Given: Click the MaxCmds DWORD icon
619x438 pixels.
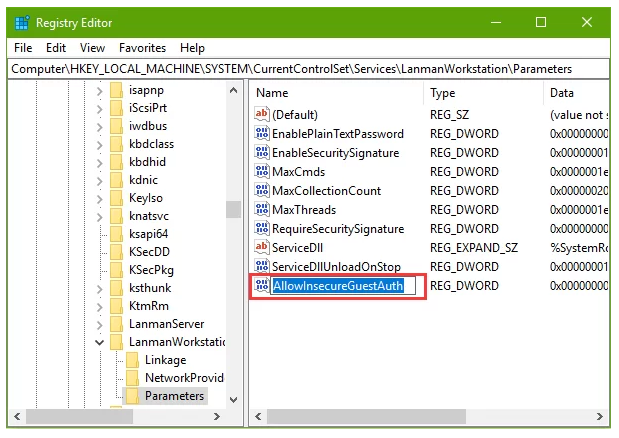Looking at the screenshot, I should (262, 171).
